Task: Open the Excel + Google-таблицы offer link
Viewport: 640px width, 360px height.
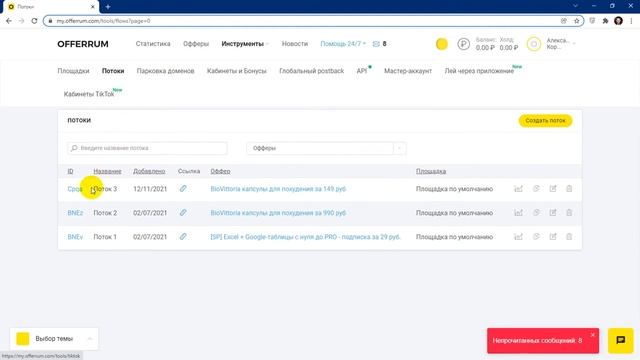Action: pyautogui.click(x=305, y=237)
